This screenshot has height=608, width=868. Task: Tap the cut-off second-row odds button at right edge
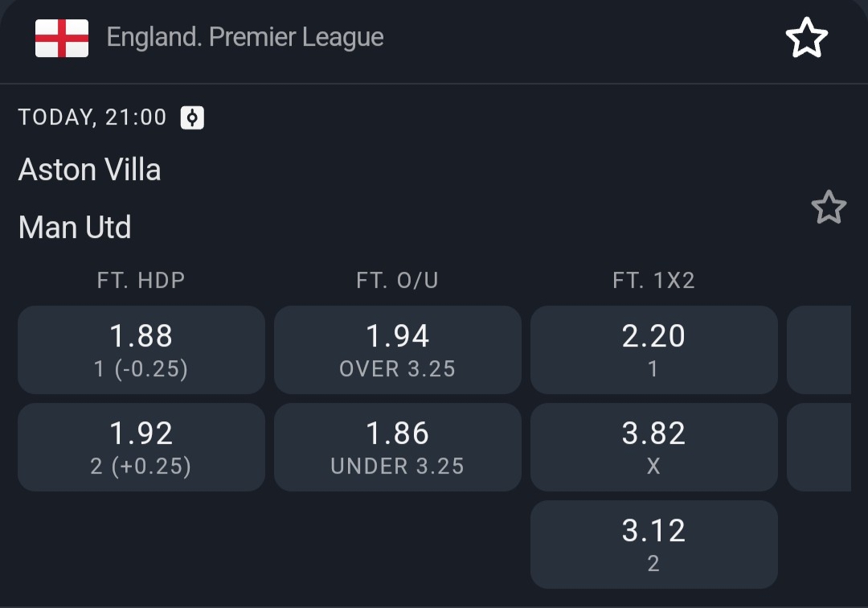click(x=820, y=447)
